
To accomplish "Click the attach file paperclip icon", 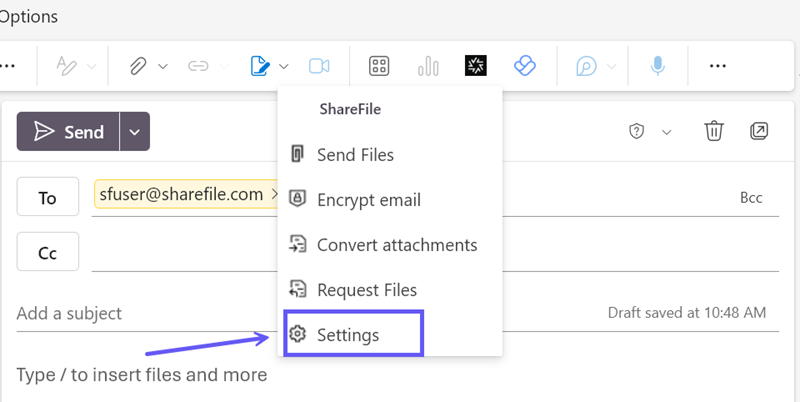I will click(138, 66).
